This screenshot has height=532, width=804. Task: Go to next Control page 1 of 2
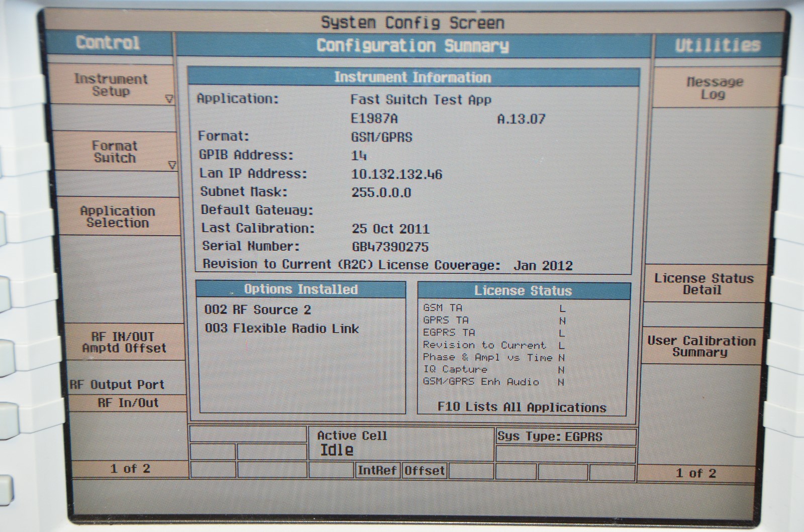(130, 469)
